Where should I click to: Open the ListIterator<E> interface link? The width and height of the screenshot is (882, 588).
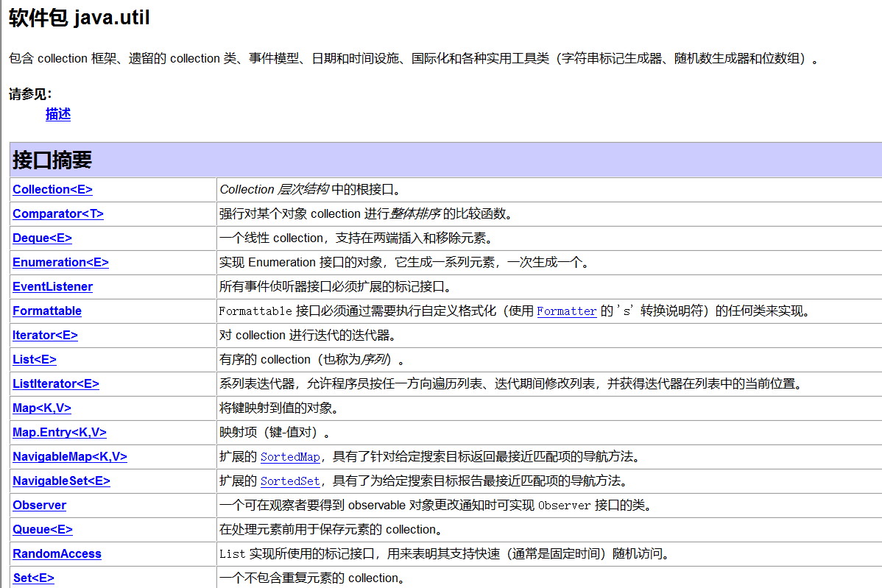coord(56,383)
